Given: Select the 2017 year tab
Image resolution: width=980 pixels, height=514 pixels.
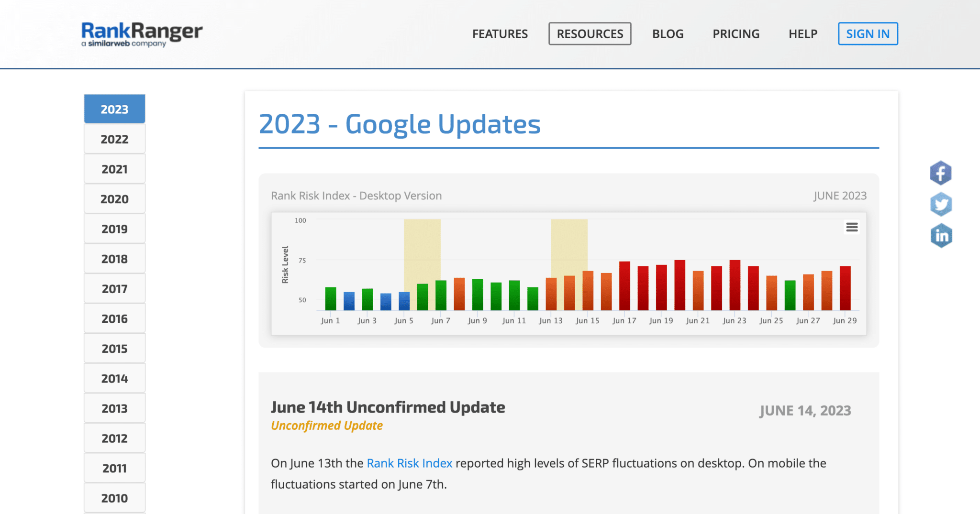Looking at the screenshot, I should [115, 289].
